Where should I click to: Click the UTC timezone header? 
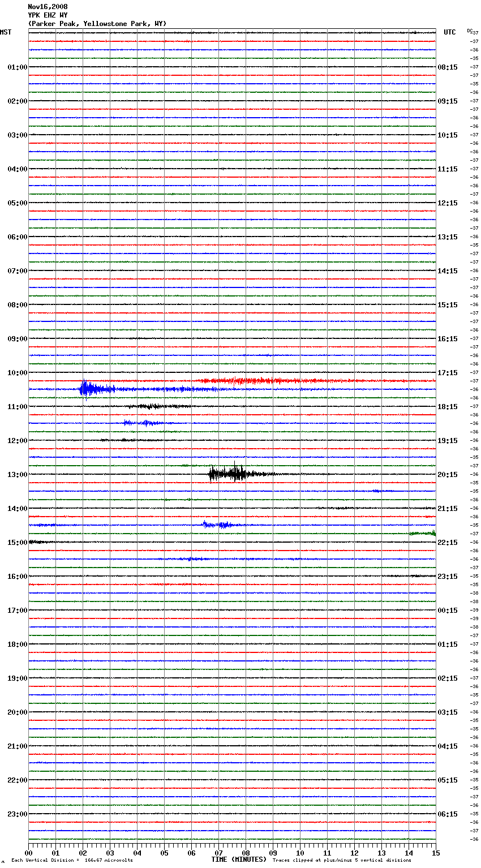pos(450,32)
